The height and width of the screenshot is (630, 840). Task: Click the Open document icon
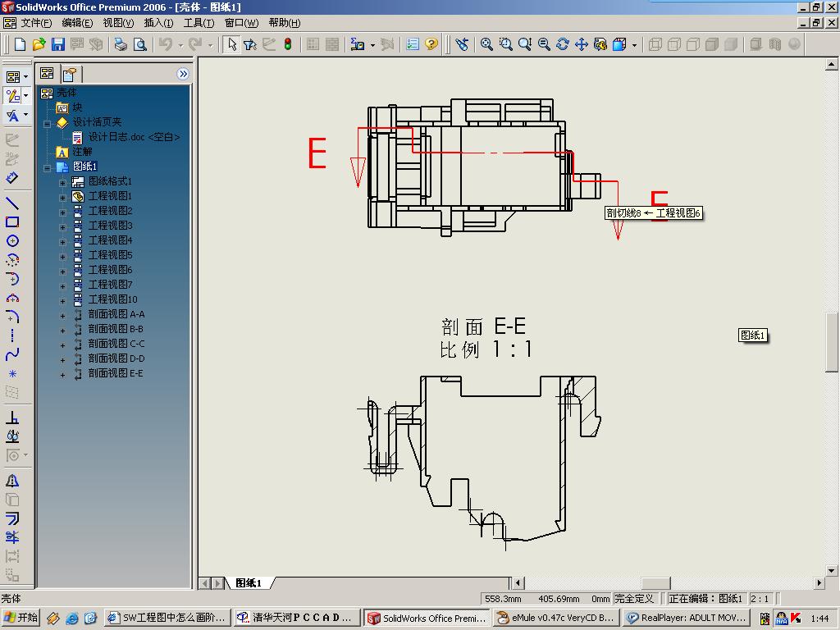[x=39, y=44]
